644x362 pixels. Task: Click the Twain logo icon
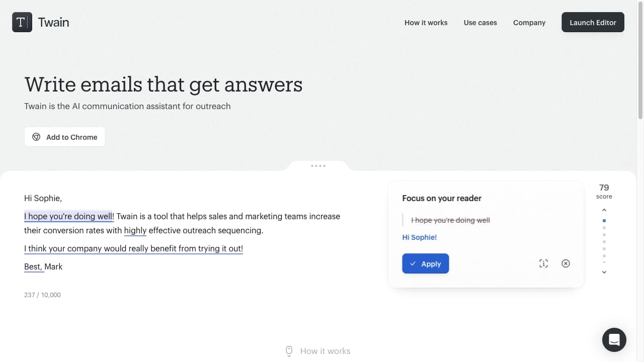[x=22, y=22]
